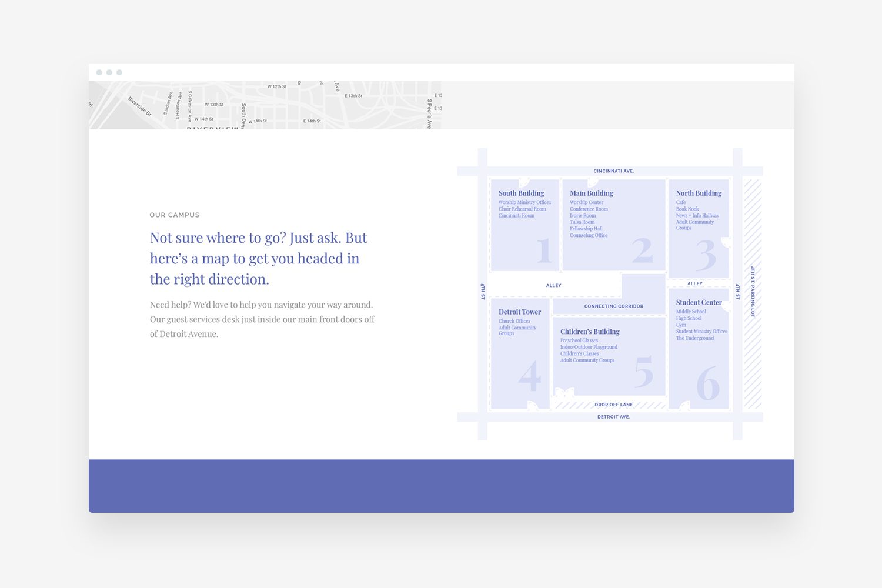Select the South Building title on map
The height and width of the screenshot is (588, 882).
pos(521,193)
